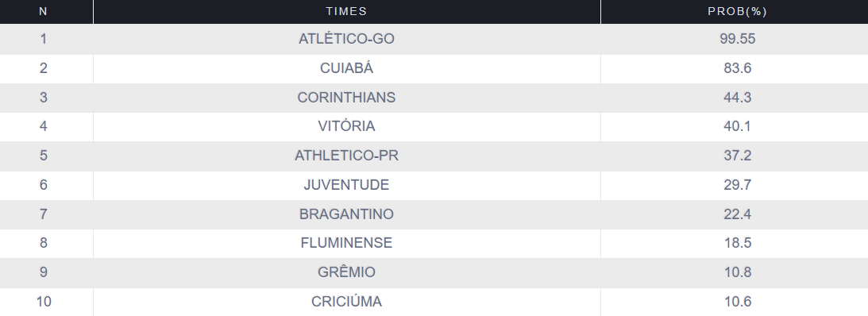Select the 44.3 probability value
The image size is (868, 316).
737,98
